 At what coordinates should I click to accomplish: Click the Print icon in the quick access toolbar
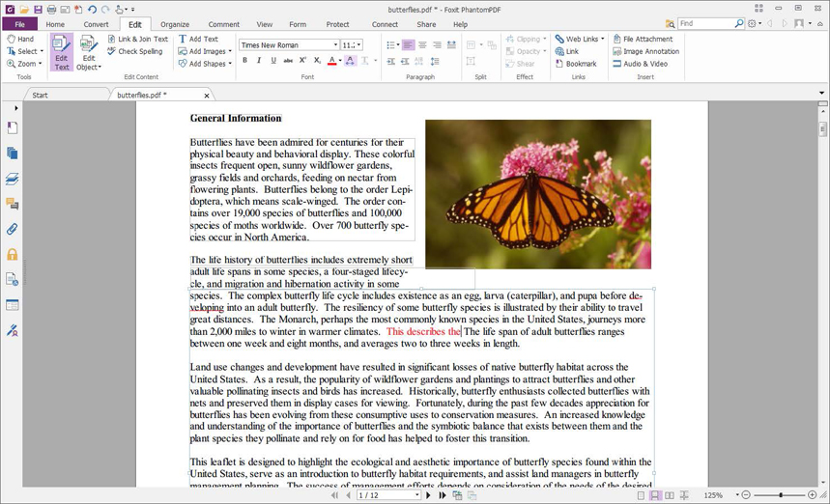(x=51, y=9)
